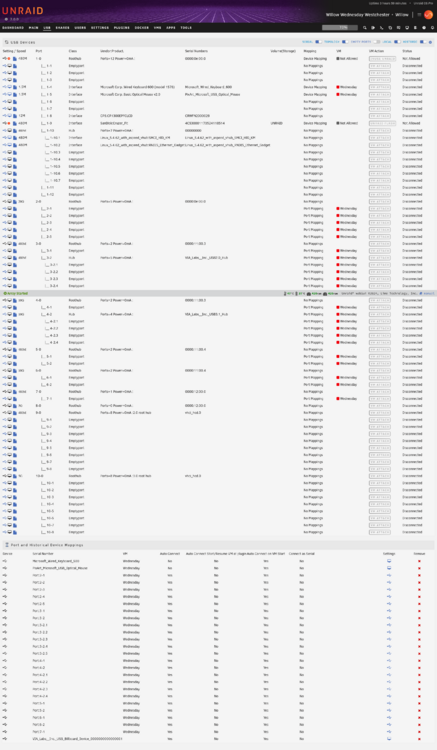Screen dimensions: 437x750
Task: Click the blue file icon on port 10-0 row
Action: coord(15,476)
